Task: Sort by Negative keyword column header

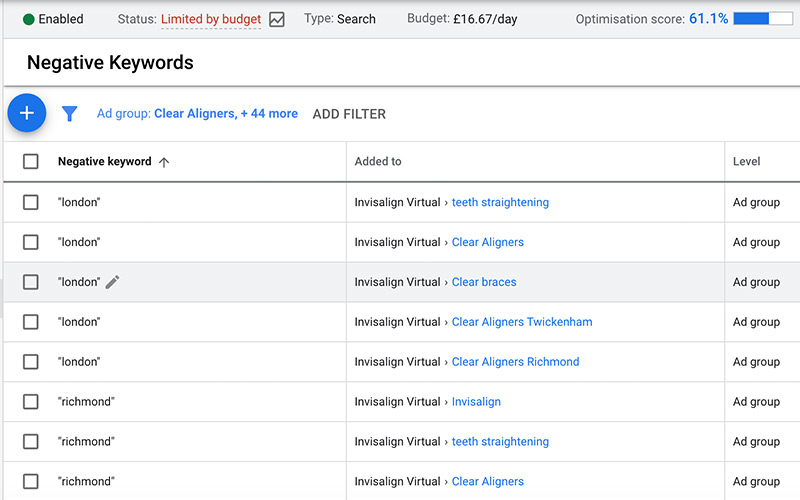Action: [x=105, y=162]
